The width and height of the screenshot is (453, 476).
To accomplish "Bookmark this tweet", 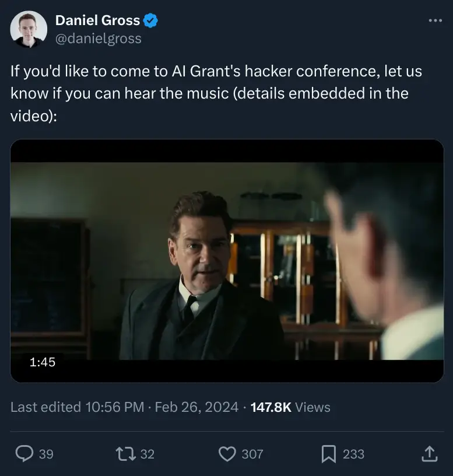I will point(329,453).
